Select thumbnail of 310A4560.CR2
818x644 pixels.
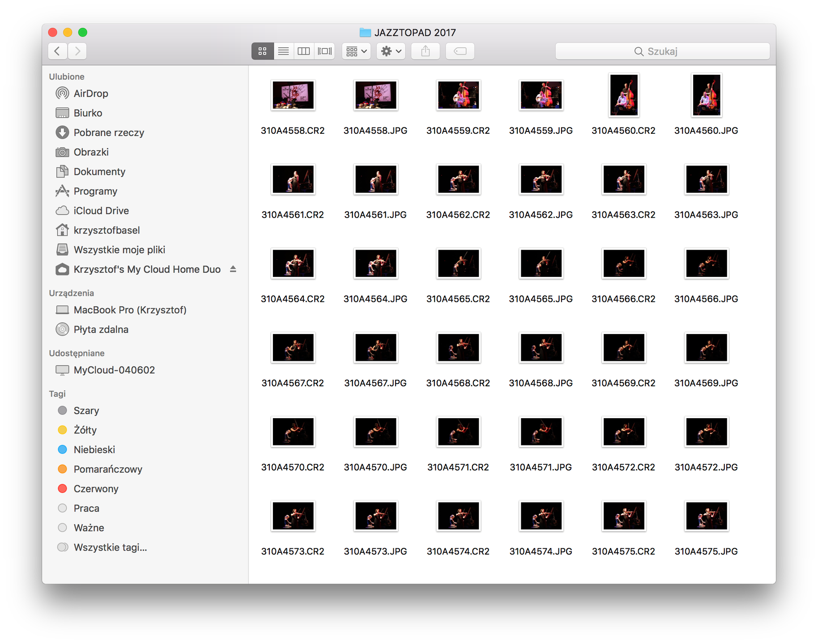624,95
